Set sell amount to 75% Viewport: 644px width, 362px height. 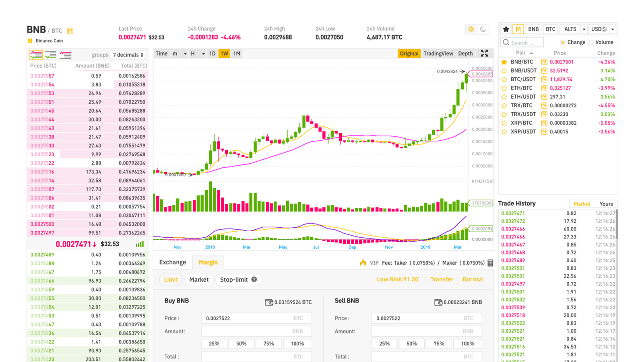point(439,344)
